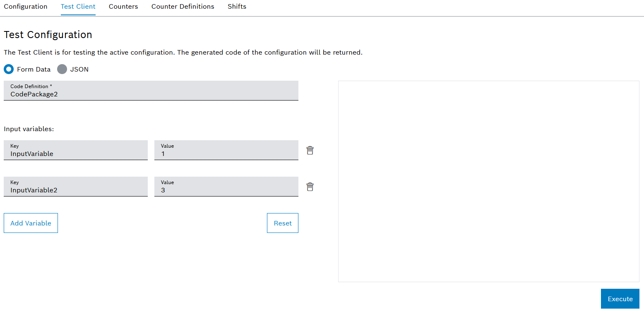Delete the InputVariable row using trash icon
The width and height of the screenshot is (644, 314).
[x=310, y=150]
